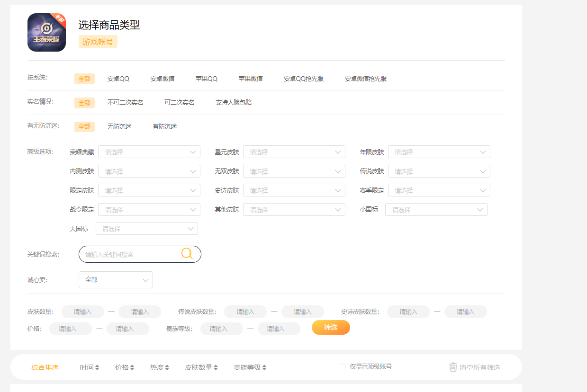
Task: Sort by 皮肤数量 arrow icon
Action: [216, 367]
